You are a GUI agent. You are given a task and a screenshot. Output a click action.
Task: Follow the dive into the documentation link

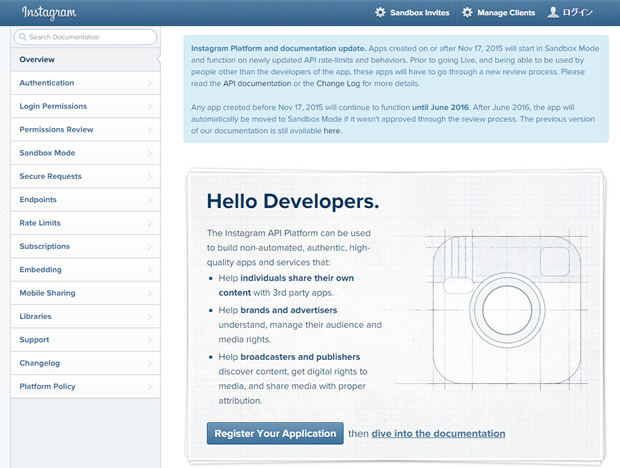coord(438,434)
